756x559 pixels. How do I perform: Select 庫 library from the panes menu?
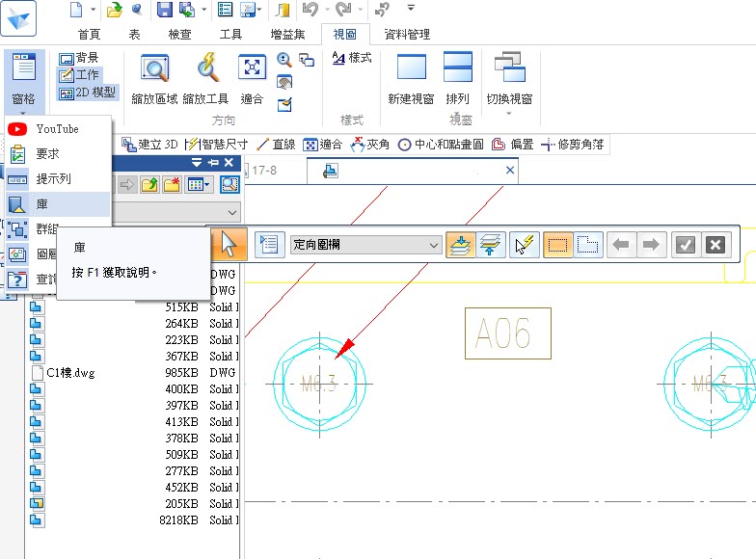pyautogui.click(x=58, y=204)
